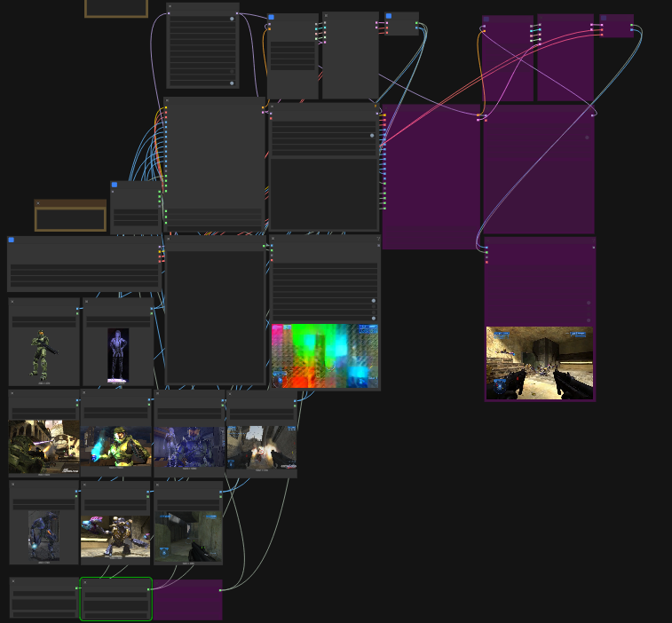Collapse the node containing the rainbow flow preview
This screenshot has height=623, width=672.
273,239
